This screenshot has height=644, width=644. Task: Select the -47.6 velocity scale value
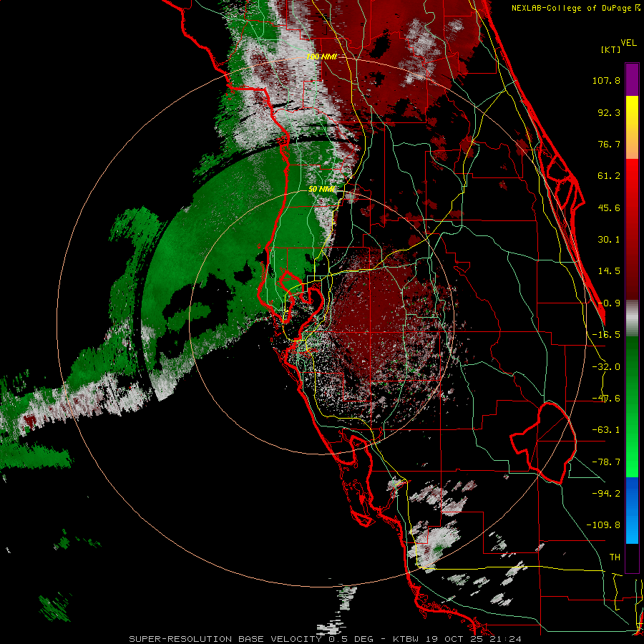point(606,399)
